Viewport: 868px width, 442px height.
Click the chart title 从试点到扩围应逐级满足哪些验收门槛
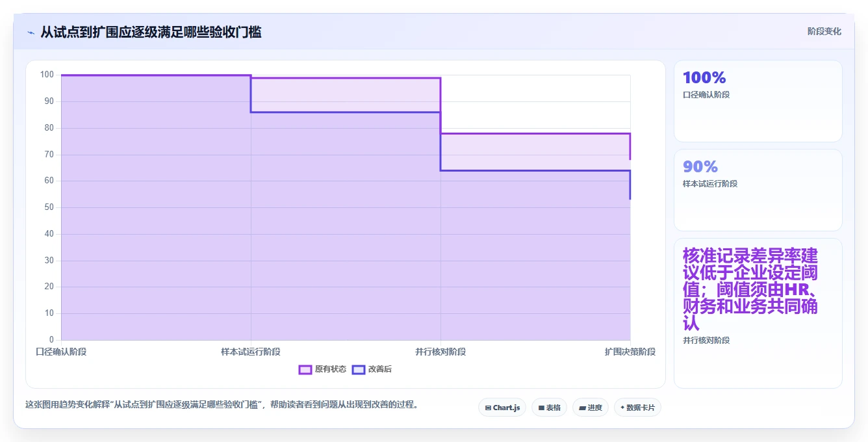pyautogui.click(x=151, y=32)
